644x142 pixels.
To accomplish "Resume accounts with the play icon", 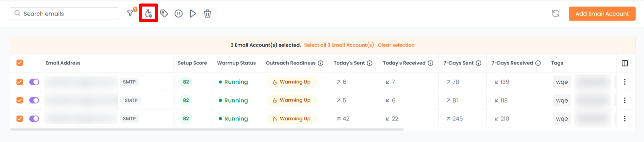I will pyautogui.click(x=193, y=13).
